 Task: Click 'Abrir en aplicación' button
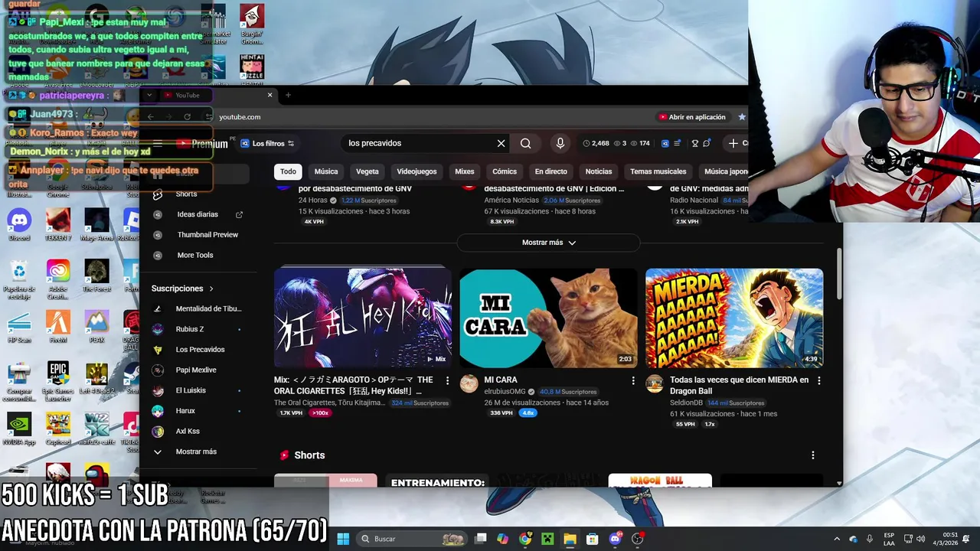(x=691, y=117)
